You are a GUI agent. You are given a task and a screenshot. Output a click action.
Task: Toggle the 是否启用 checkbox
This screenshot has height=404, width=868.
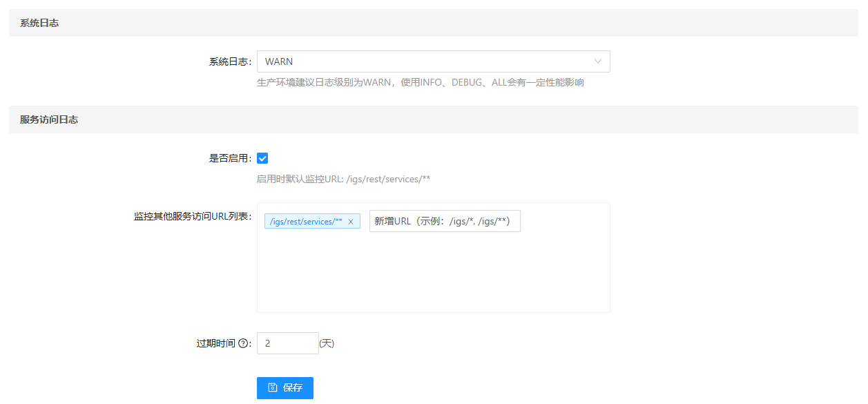pyautogui.click(x=262, y=158)
